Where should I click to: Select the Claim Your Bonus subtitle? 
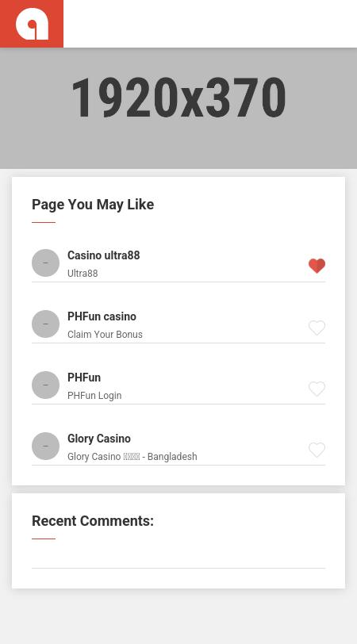(105, 335)
